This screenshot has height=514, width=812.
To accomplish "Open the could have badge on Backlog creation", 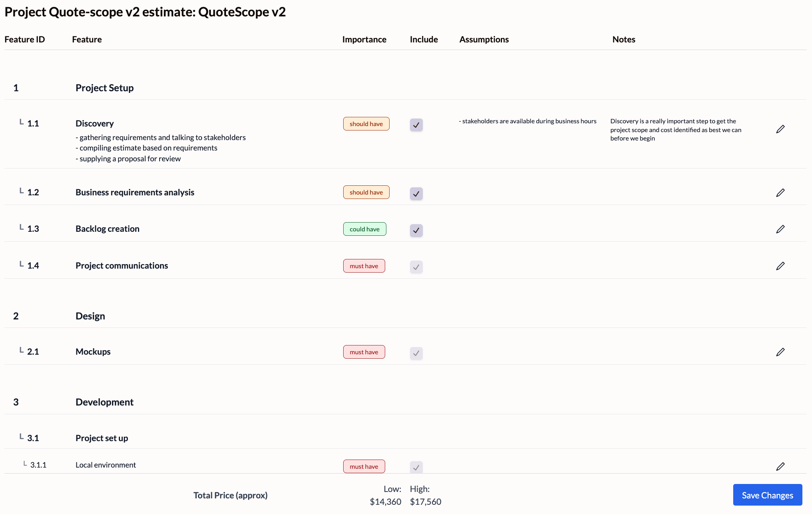I will pos(364,229).
